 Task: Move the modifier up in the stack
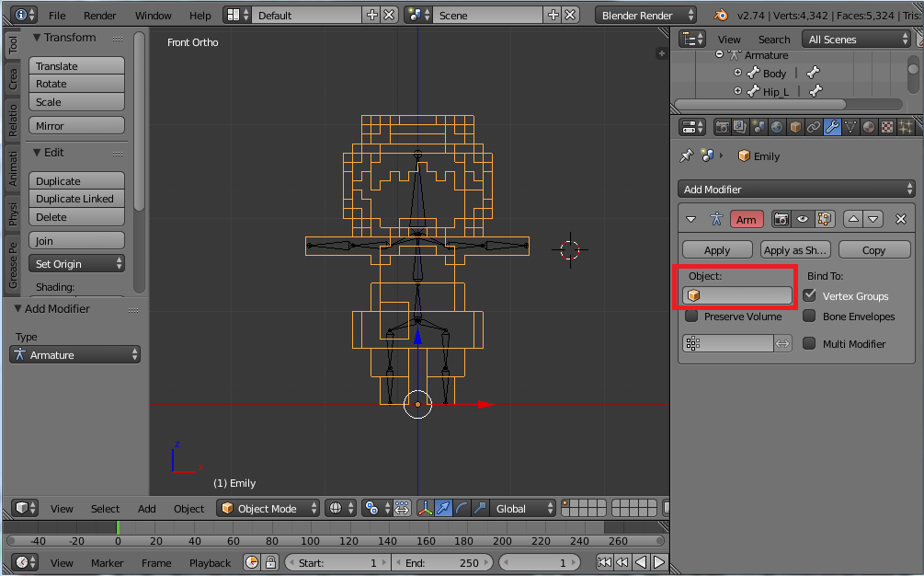(x=853, y=219)
